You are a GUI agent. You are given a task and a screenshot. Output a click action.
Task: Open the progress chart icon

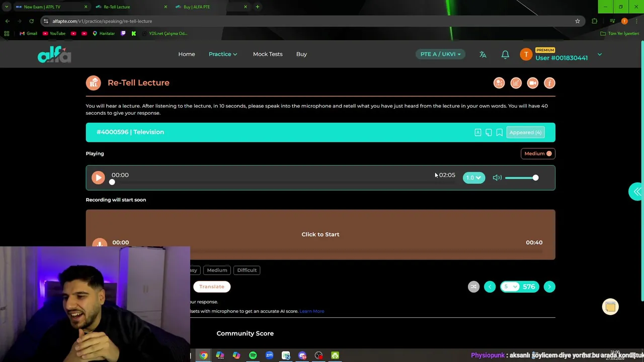point(516,83)
